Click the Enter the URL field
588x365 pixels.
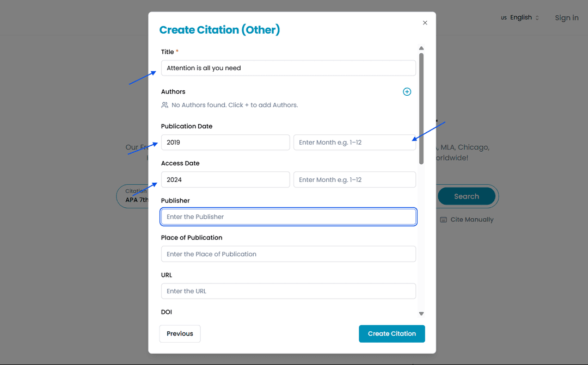(x=288, y=291)
